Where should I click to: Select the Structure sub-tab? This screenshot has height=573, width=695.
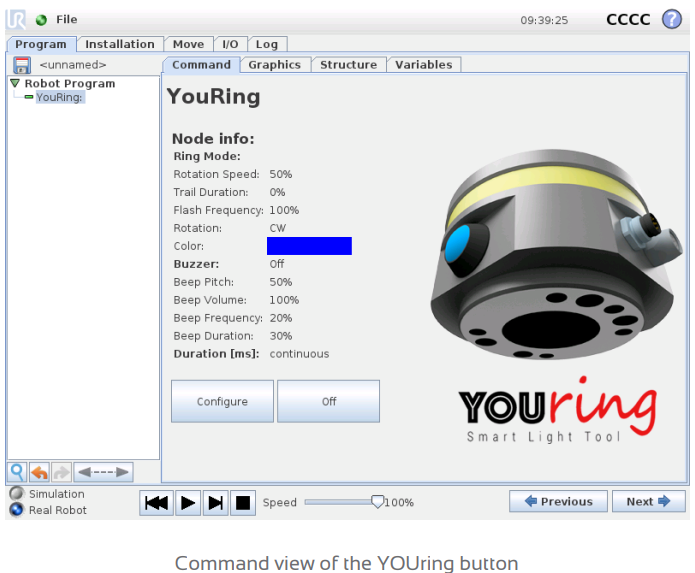tap(348, 65)
